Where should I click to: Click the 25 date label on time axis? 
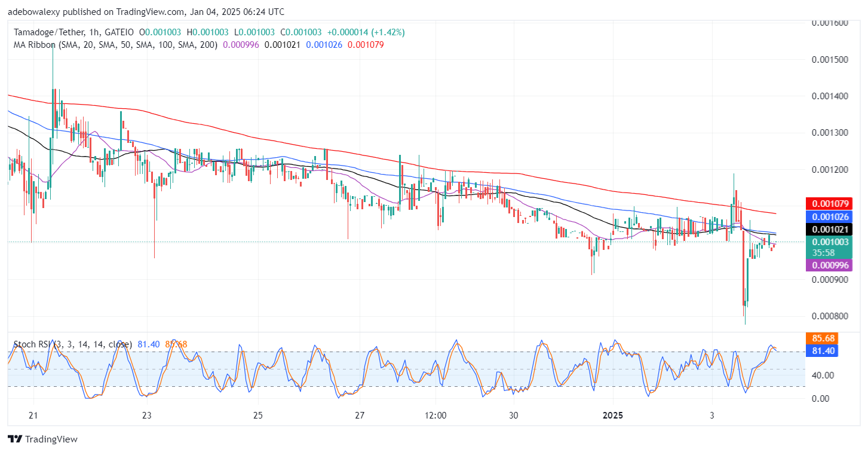[x=257, y=416]
